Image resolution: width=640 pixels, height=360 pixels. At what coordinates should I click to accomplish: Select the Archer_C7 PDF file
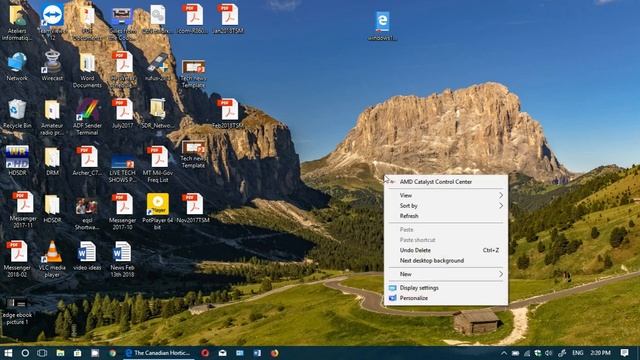pos(87,161)
